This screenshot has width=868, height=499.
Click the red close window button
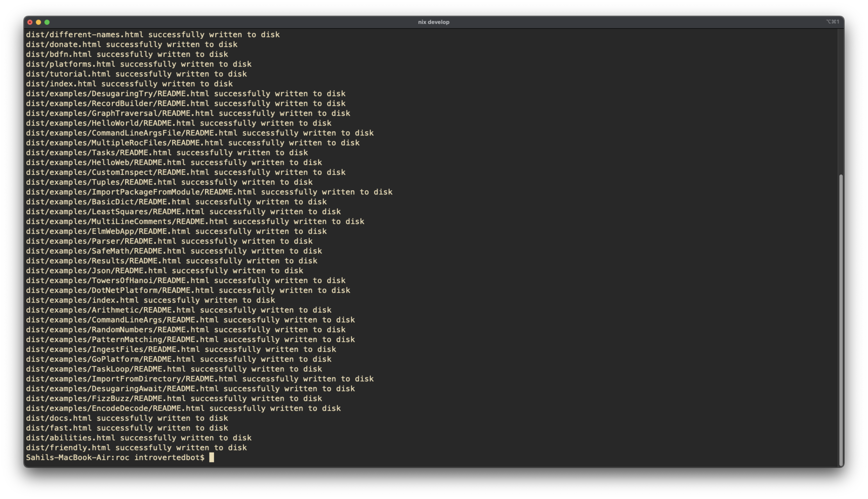pos(30,22)
